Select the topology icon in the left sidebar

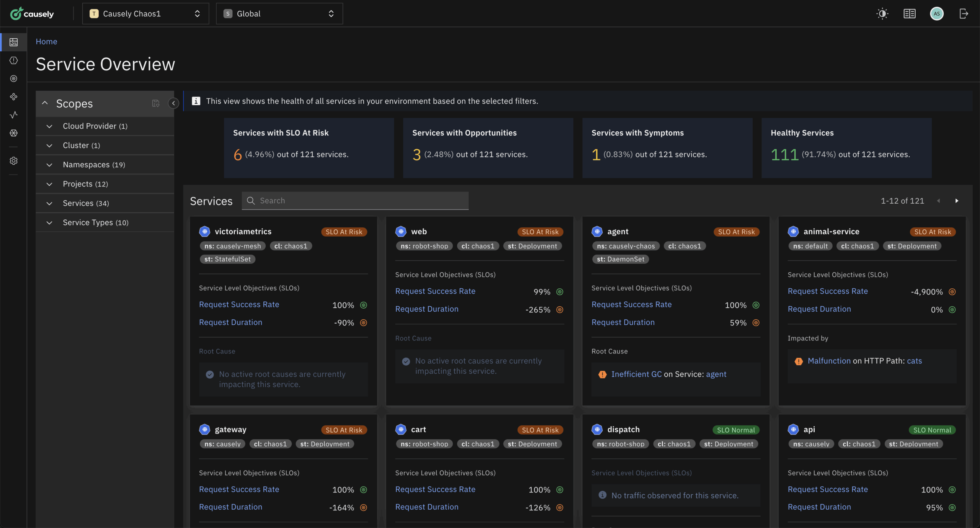13,96
